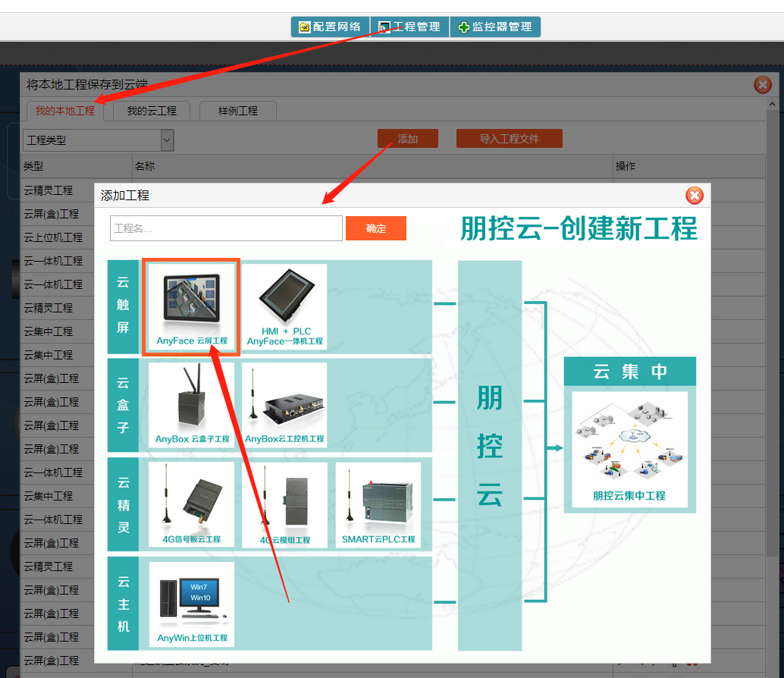Open 监控器管理 in the top toolbar

tap(495, 27)
